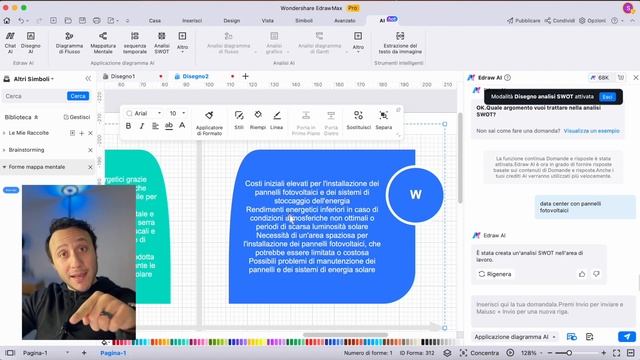This screenshot has width=640, height=360.
Task: Open Visualizza un esempio link
Action: click(591, 131)
